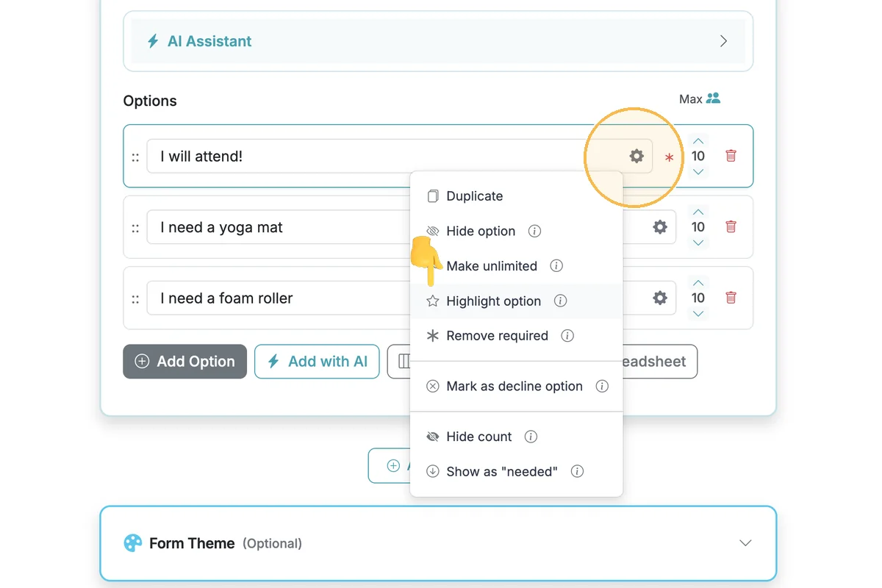Choose "Duplicate" from the option menu

[474, 196]
